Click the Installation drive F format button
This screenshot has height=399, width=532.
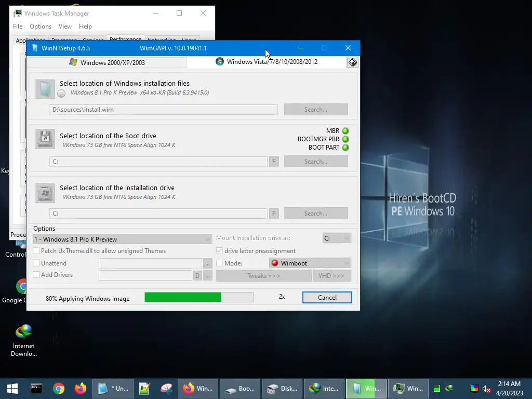point(274,214)
